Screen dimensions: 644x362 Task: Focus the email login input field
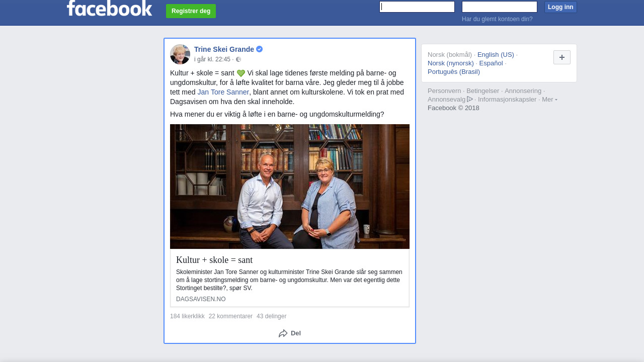pyautogui.click(x=417, y=7)
